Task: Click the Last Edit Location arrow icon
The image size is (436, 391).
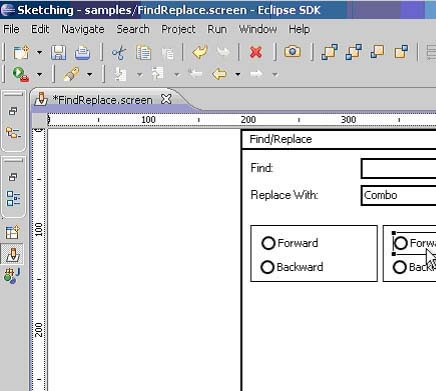Action: [x=195, y=74]
